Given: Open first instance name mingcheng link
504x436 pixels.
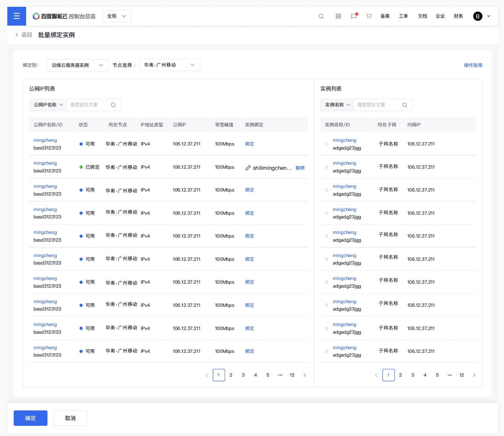Looking at the screenshot, I should tap(344, 140).
